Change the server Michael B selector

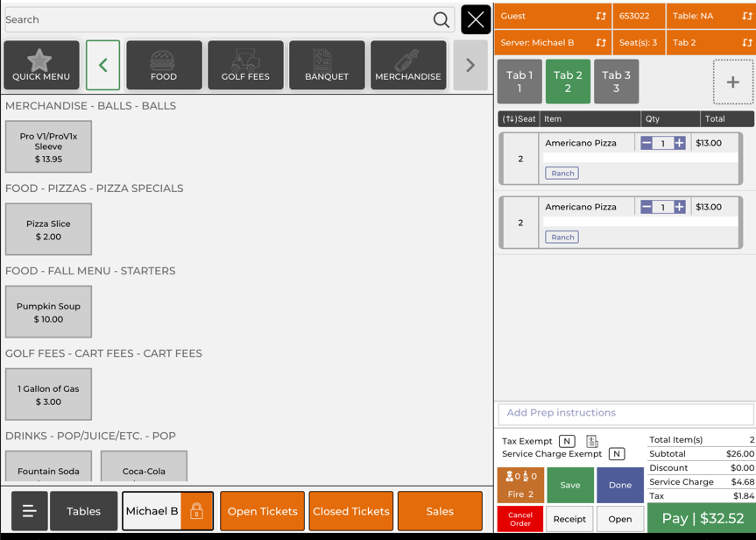pyautogui.click(x=553, y=43)
